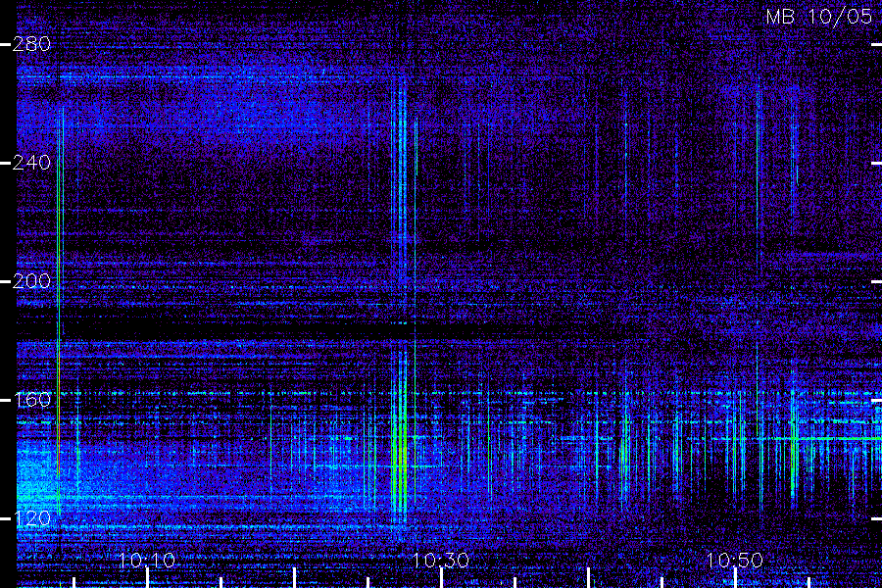Click the 10:30 time axis label
Screen dimensions: 882x588
point(440,560)
